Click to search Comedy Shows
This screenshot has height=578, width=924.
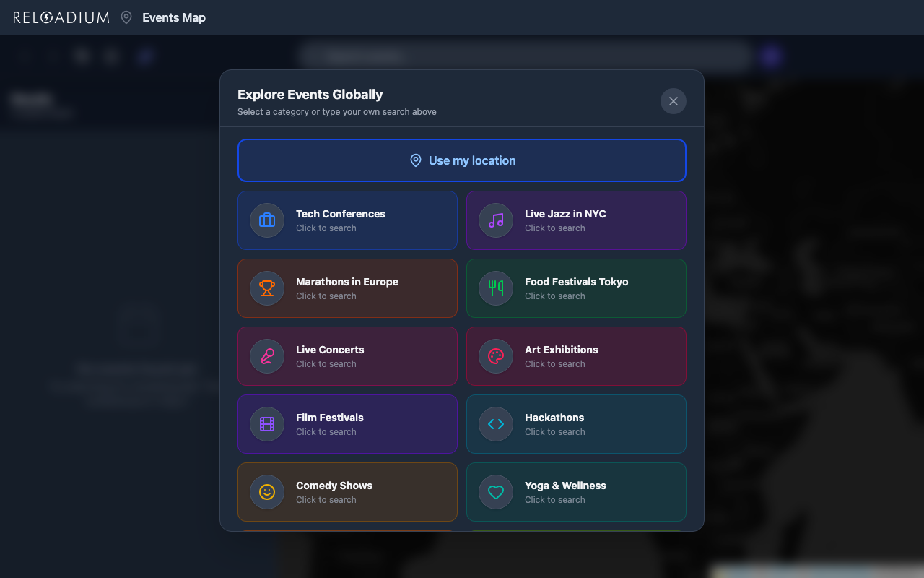point(347,492)
